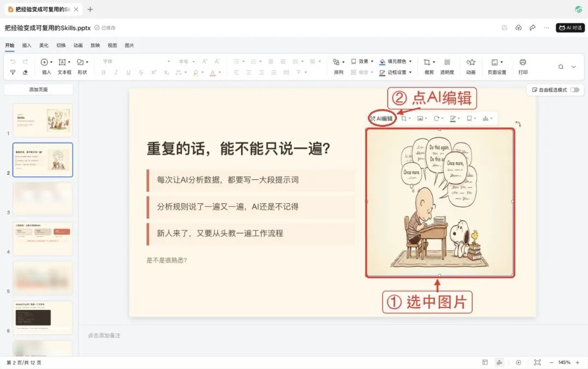588x369 pixels.
Task: Click the AI 对话 button
Action: tap(570, 28)
